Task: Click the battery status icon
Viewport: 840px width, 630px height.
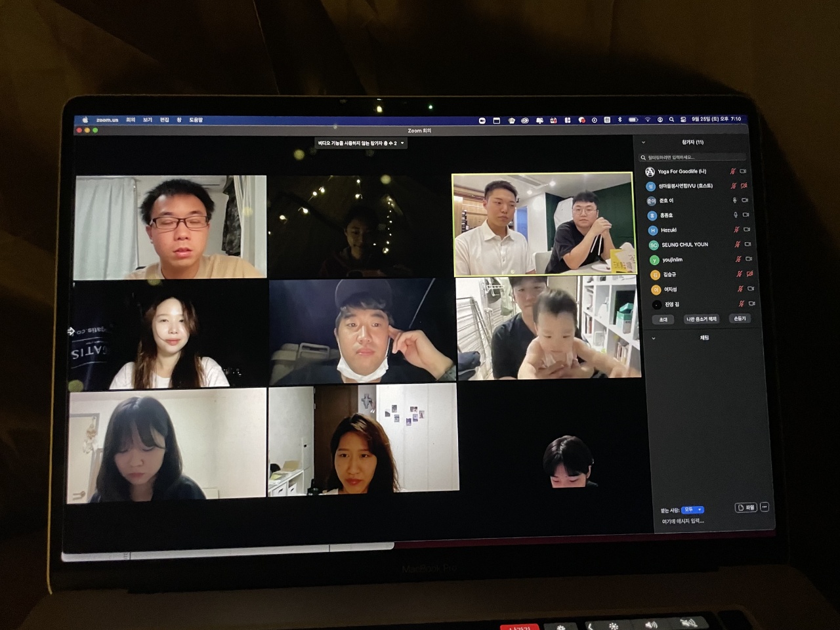Action: tap(633, 119)
